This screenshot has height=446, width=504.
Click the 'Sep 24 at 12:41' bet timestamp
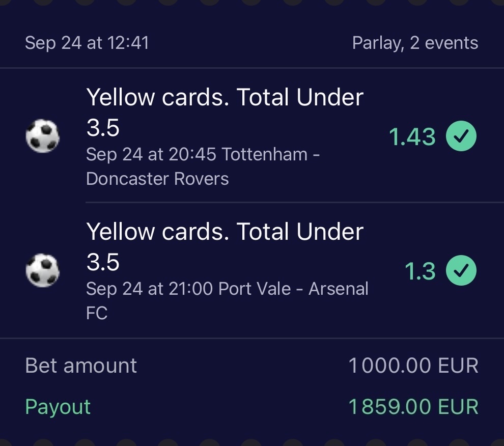pyautogui.click(x=87, y=43)
